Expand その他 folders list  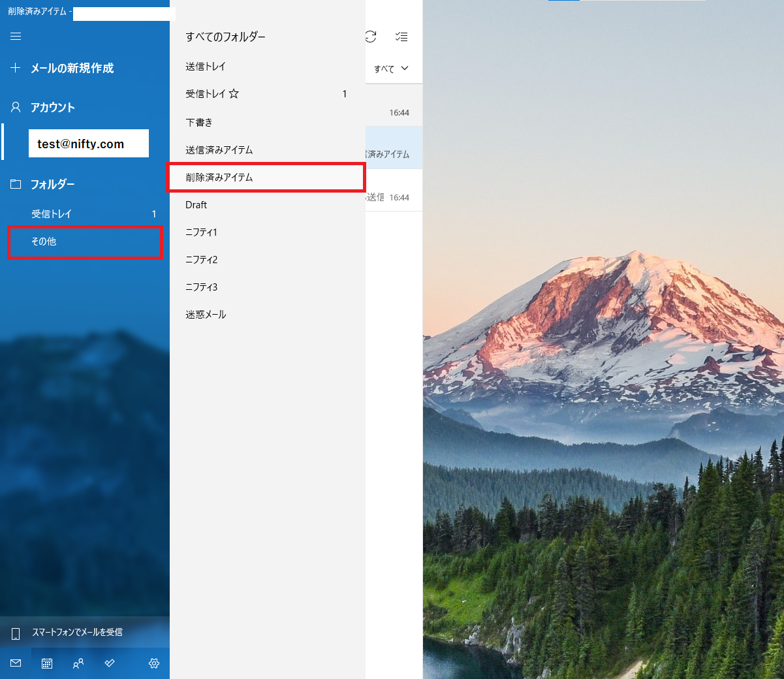pos(85,242)
